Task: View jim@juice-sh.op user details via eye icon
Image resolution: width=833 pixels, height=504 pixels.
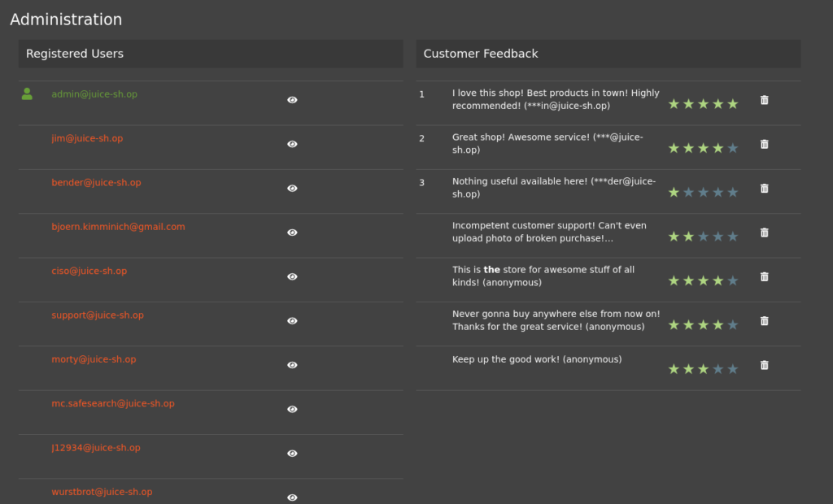Action: 292,144
